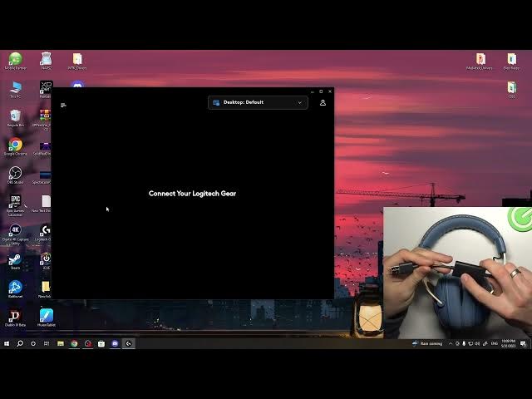Open the Rain coming weather widget

[427, 343]
